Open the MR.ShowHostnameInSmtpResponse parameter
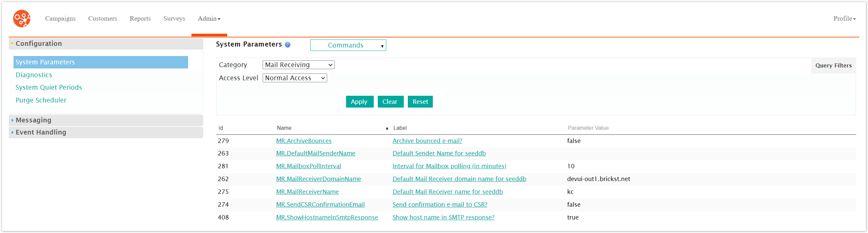868x233 pixels. click(327, 217)
